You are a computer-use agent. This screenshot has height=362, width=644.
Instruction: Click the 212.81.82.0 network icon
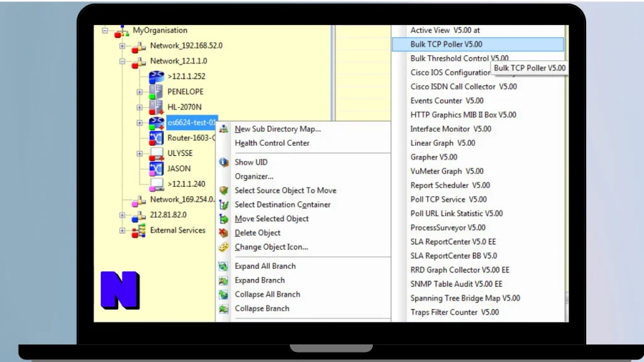tap(139, 216)
